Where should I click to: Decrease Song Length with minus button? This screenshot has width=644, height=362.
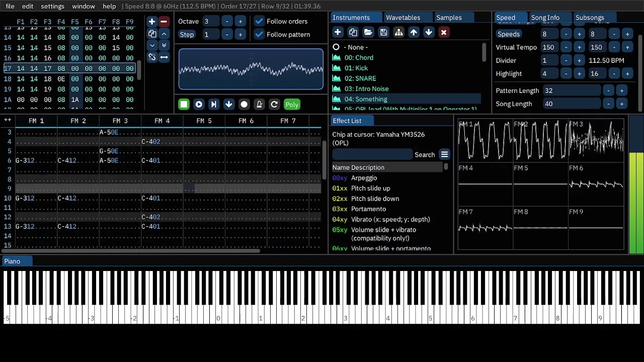click(x=609, y=104)
